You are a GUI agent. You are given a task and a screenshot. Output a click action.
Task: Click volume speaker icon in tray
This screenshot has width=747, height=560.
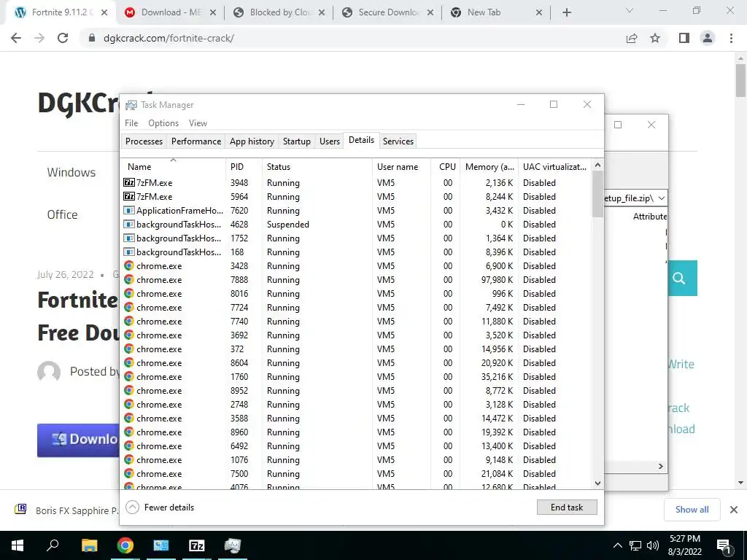coord(652,545)
